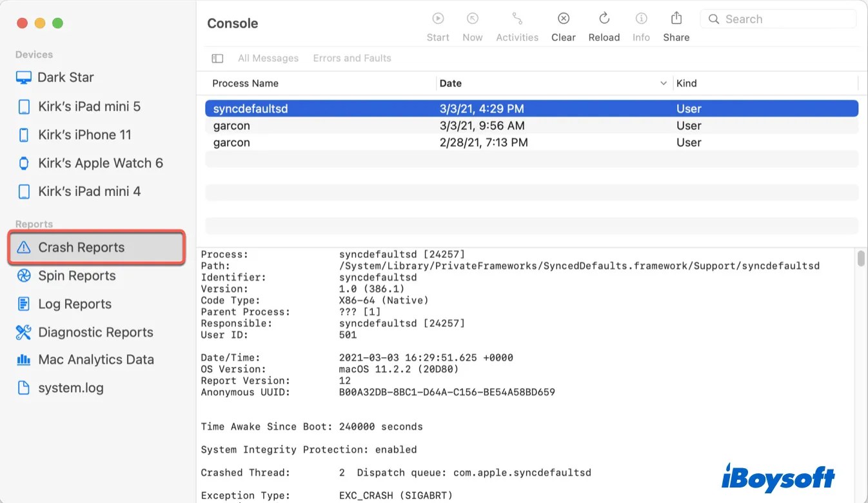
Task: Open the Date column sort dropdown
Action: coord(664,83)
